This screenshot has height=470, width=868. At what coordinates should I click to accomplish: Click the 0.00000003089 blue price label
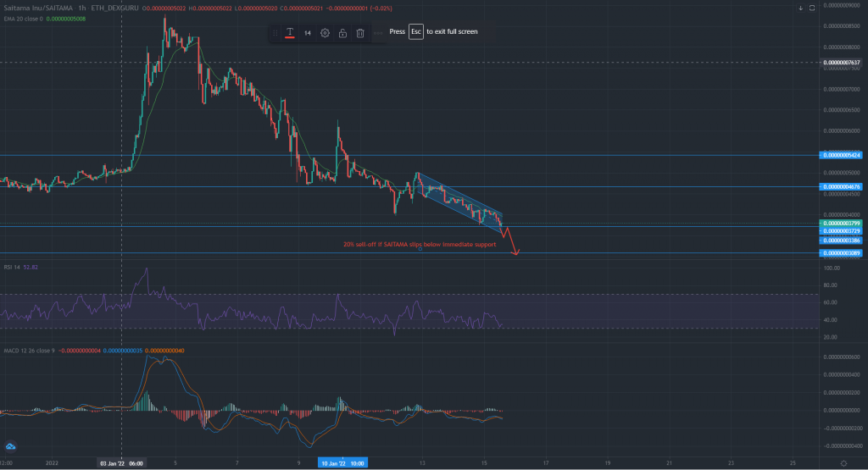point(842,253)
